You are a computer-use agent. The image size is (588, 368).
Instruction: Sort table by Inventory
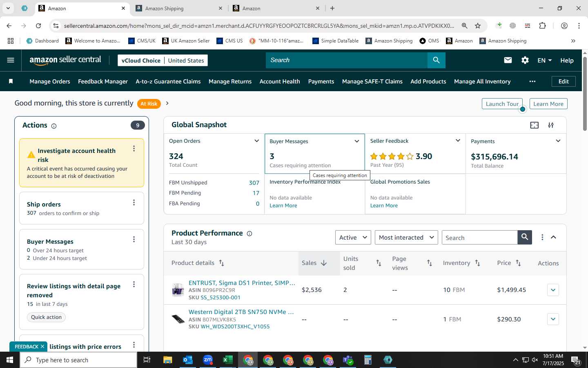pos(477,263)
